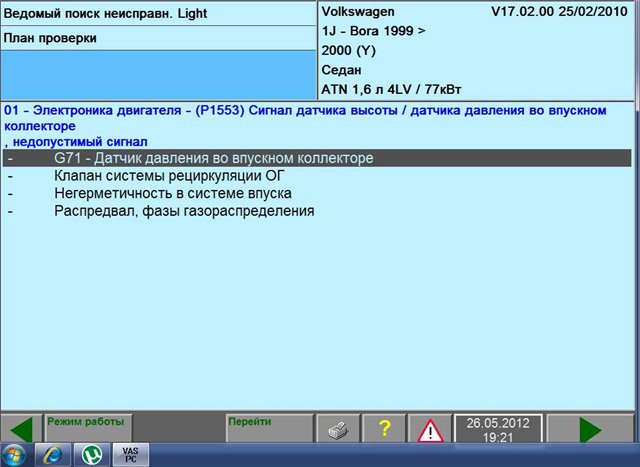The width and height of the screenshot is (640, 467).
Task: Open the Режим работы menu
Action: click(86, 422)
